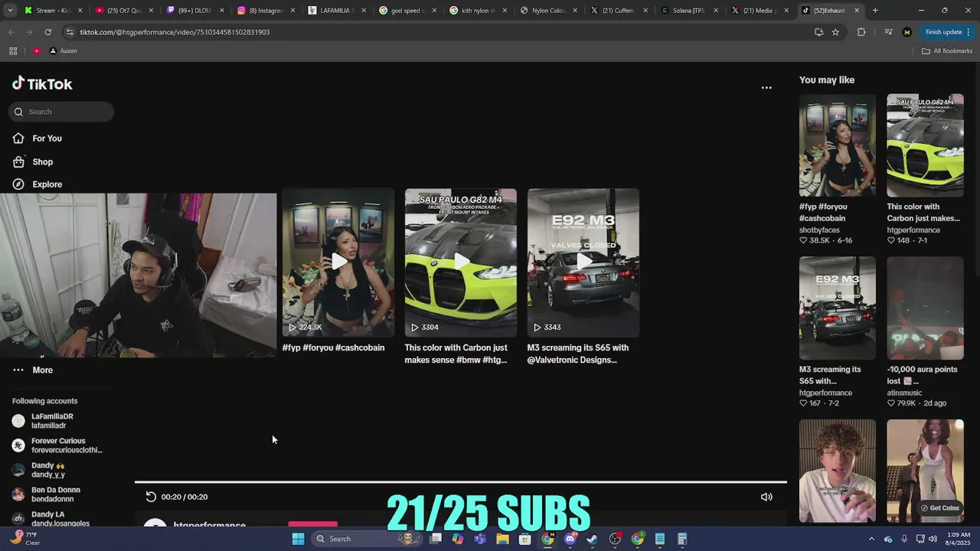This screenshot has height=551, width=980.
Task: Open 'M3 screaming its S65 with @Valvetronic' caption
Action: point(578,354)
